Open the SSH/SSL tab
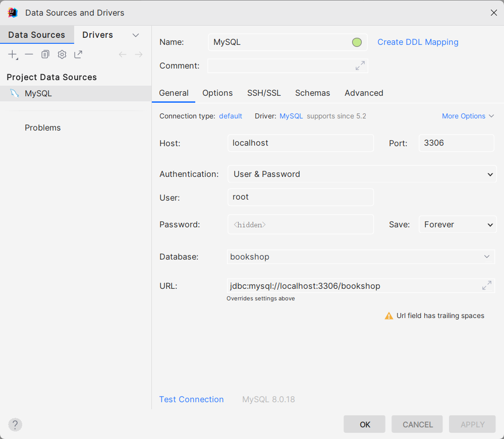 coord(264,93)
